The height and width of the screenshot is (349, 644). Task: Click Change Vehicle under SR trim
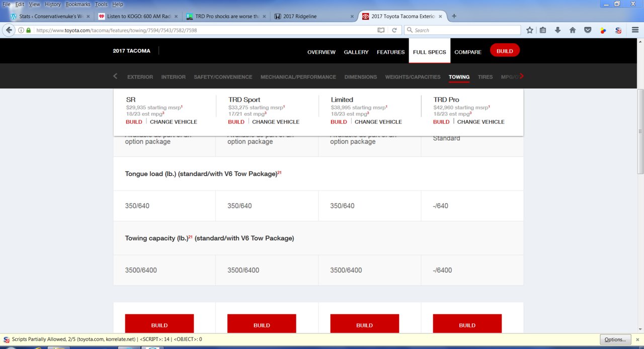click(174, 122)
